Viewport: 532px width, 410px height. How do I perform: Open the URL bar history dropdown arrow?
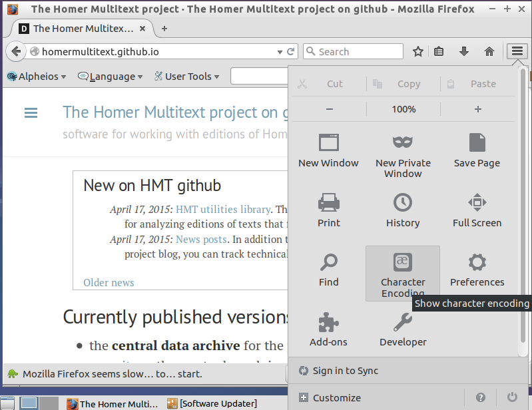coord(280,52)
